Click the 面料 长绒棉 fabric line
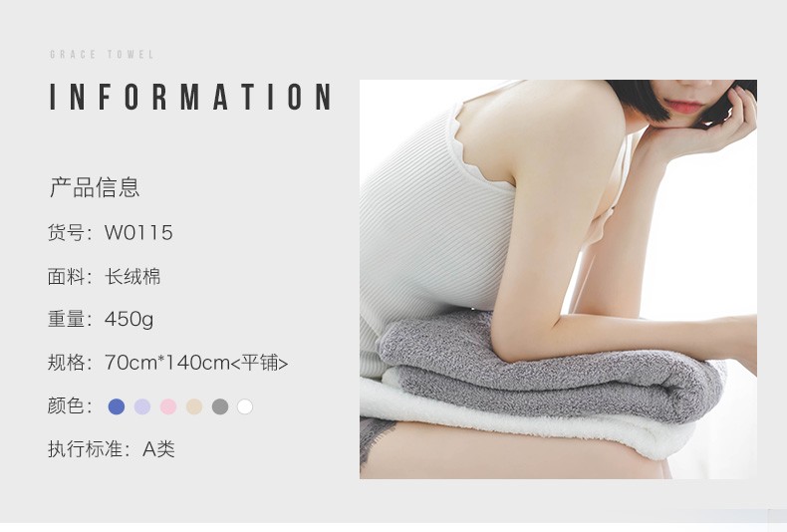The image size is (787, 532). click(x=105, y=277)
